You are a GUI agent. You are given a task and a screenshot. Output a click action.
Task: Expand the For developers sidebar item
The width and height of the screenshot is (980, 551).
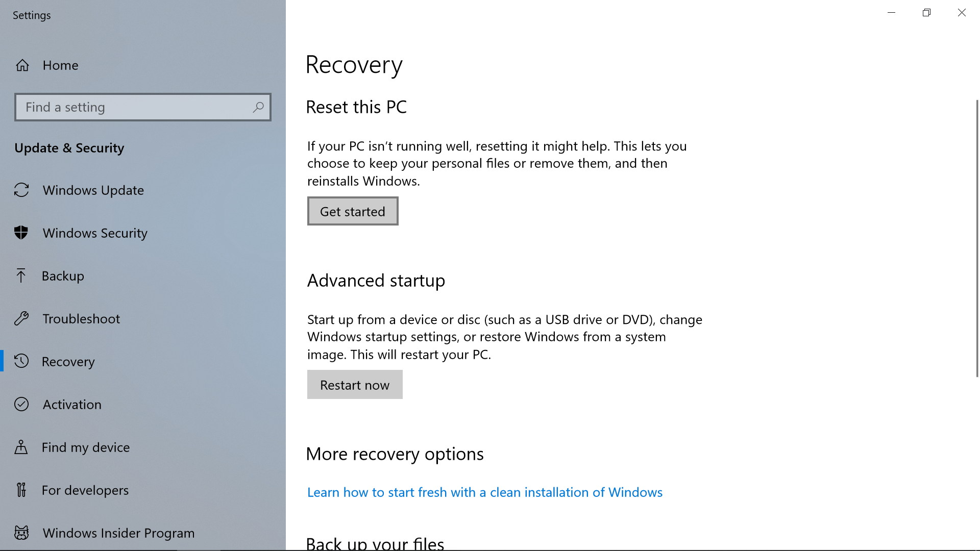[85, 489]
